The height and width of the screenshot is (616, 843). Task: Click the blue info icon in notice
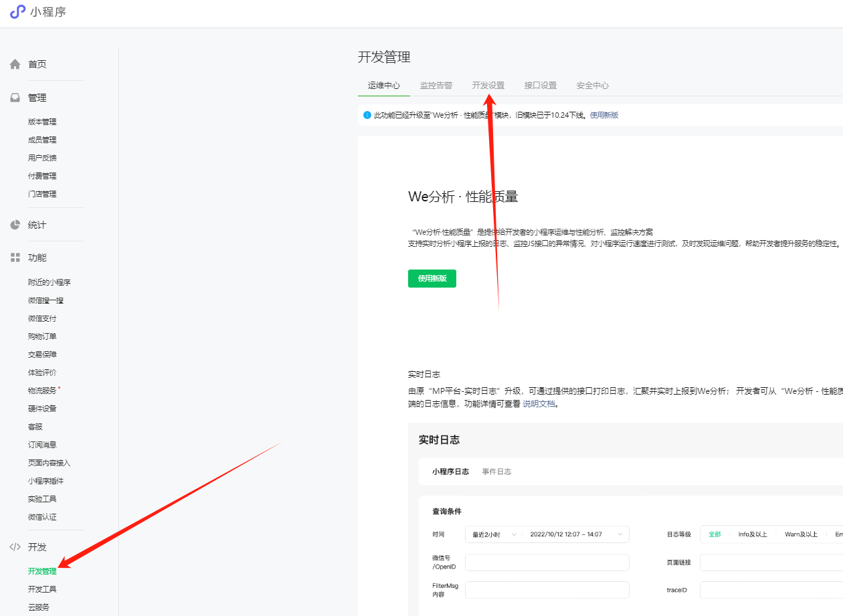pos(367,115)
